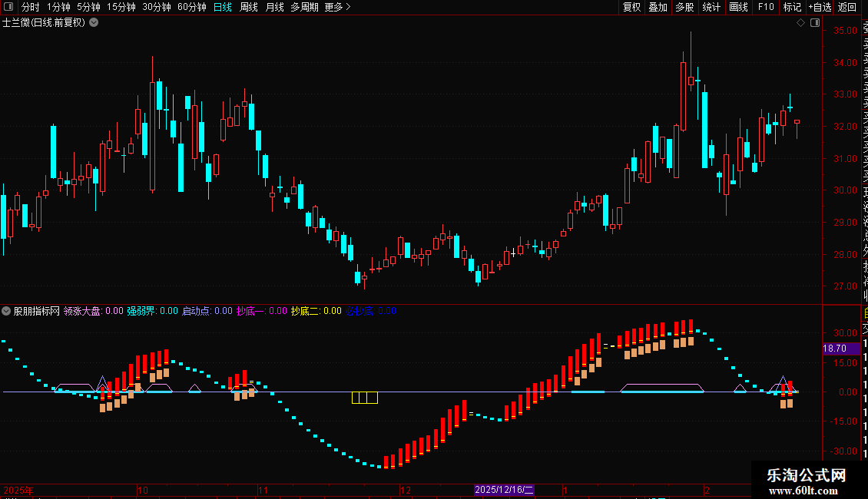
Task: Select the 5分钟 period
Action: point(88,7)
